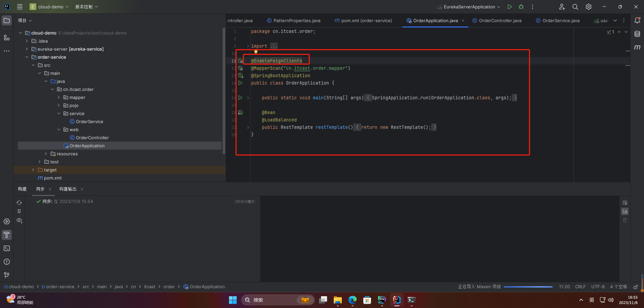Open EurekaServerApplication run configuration dropdown

468,7
